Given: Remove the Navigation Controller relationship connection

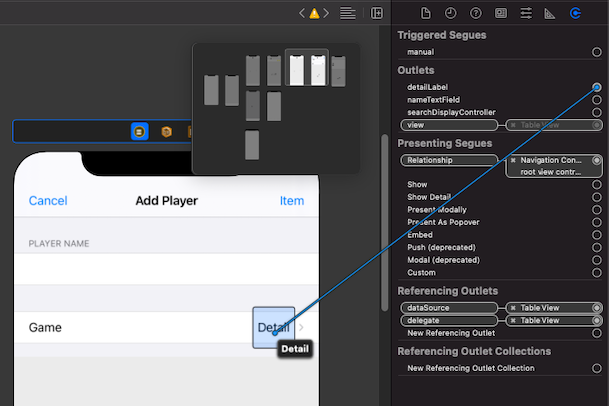Looking at the screenshot, I should pyautogui.click(x=513, y=160).
